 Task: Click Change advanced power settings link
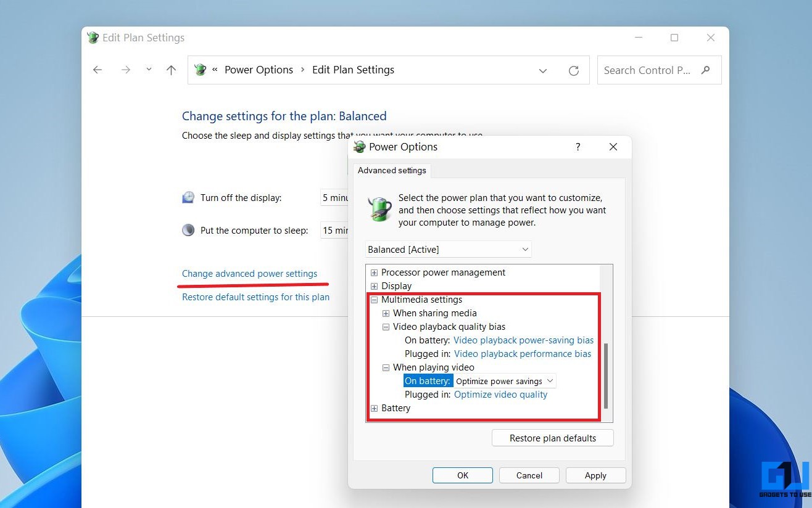click(x=249, y=274)
